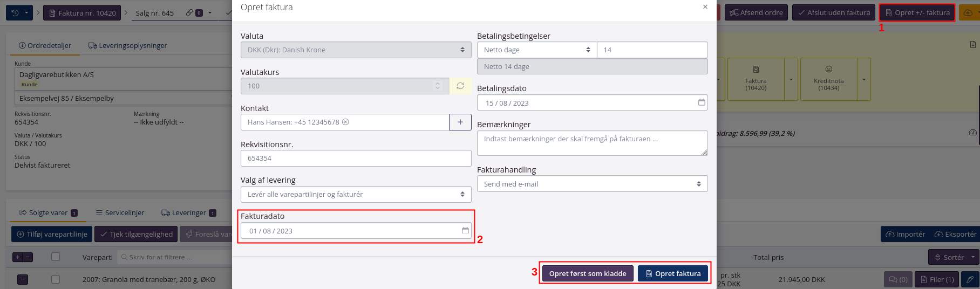This screenshot has height=289, width=980.
Task: Click the history clock icon button
Action: (15, 13)
